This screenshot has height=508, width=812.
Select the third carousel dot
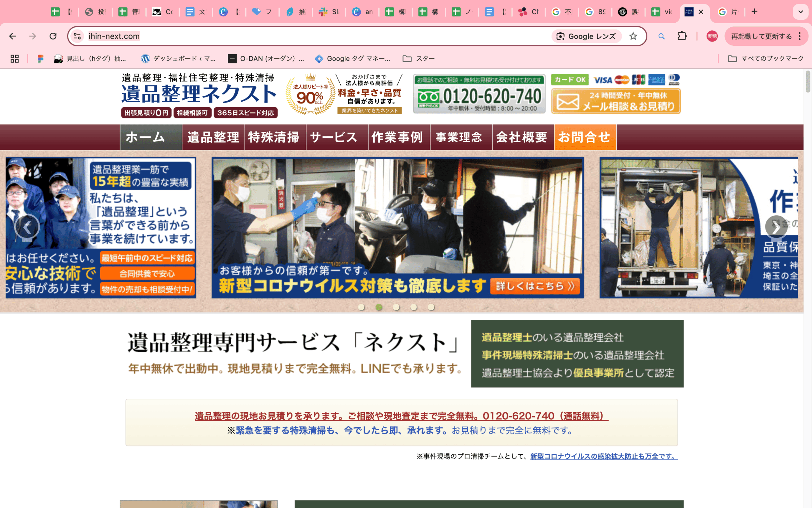(396, 307)
